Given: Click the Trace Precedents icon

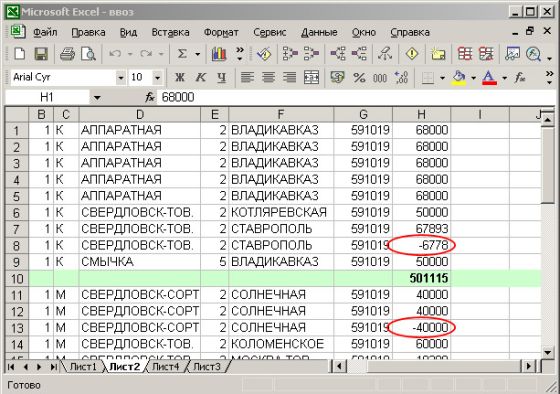Looking at the screenshot, I should [290, 54].
